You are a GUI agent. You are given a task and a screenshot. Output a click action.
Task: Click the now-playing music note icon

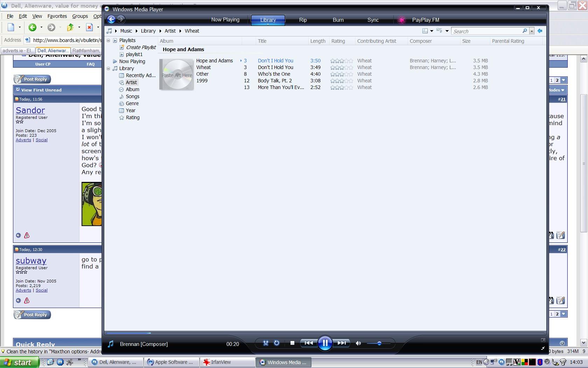[111, 344]
